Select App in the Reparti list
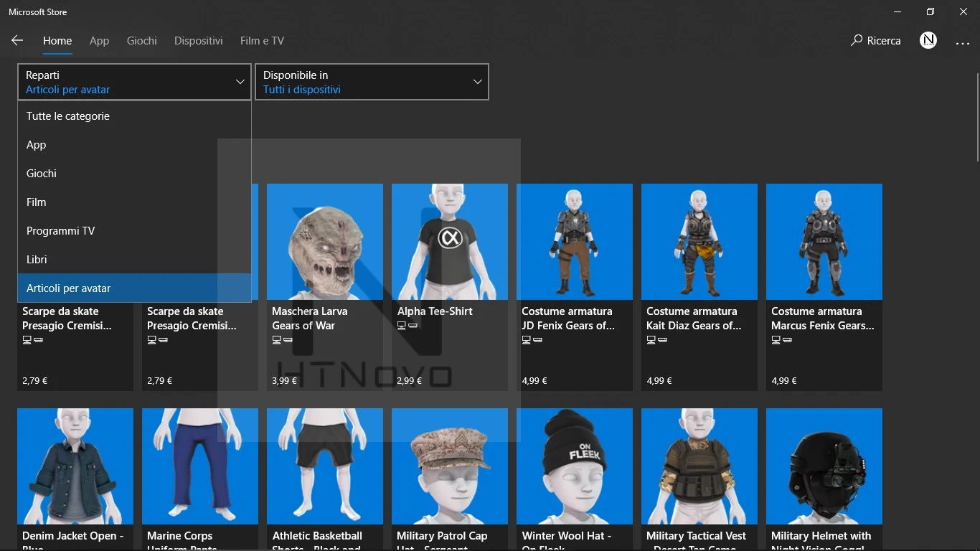The height and width of the screenshot is (551, 980). (x=134, y=145)
